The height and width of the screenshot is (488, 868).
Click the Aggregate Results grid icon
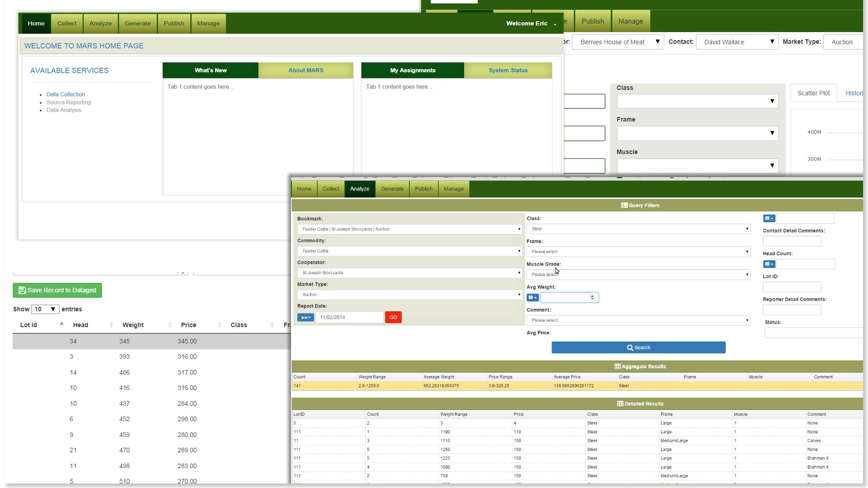[618, 366]
